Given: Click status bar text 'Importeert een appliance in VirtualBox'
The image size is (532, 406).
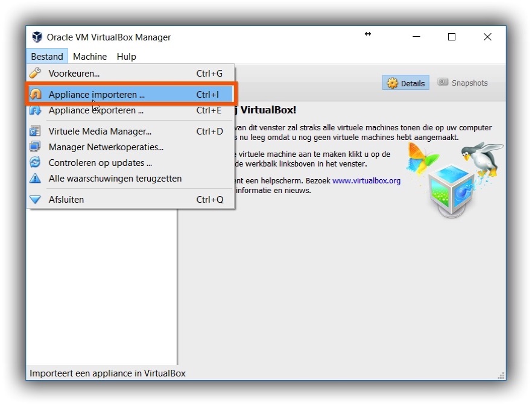Looking at the screenshot, I should (107, 373).
